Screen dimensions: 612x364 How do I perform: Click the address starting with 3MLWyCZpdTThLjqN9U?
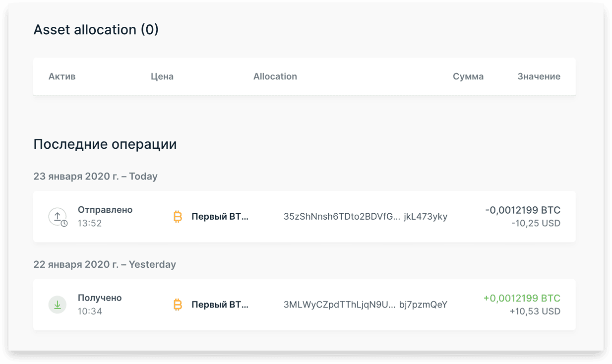[366, 304]
